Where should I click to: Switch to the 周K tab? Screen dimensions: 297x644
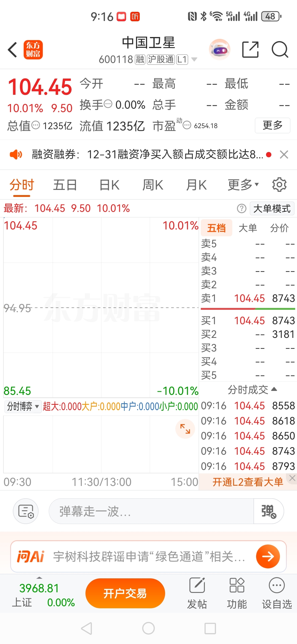click(x=153, y=185)
